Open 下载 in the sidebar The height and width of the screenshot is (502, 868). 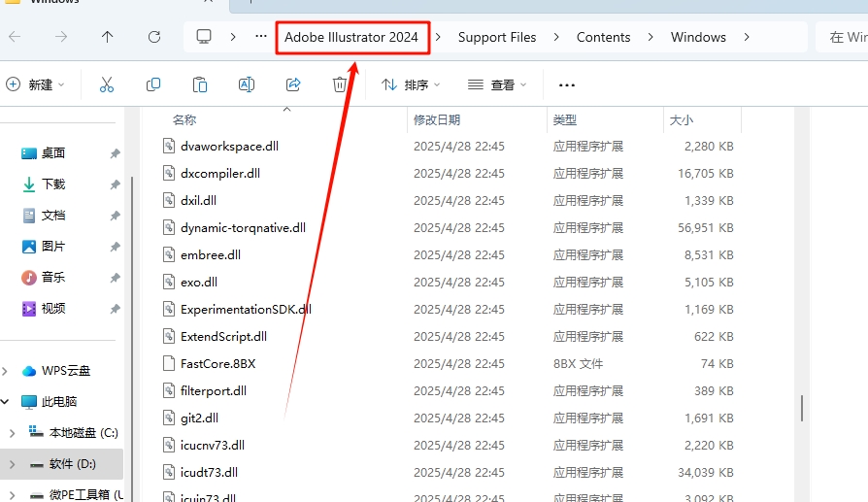pos(53,184)
